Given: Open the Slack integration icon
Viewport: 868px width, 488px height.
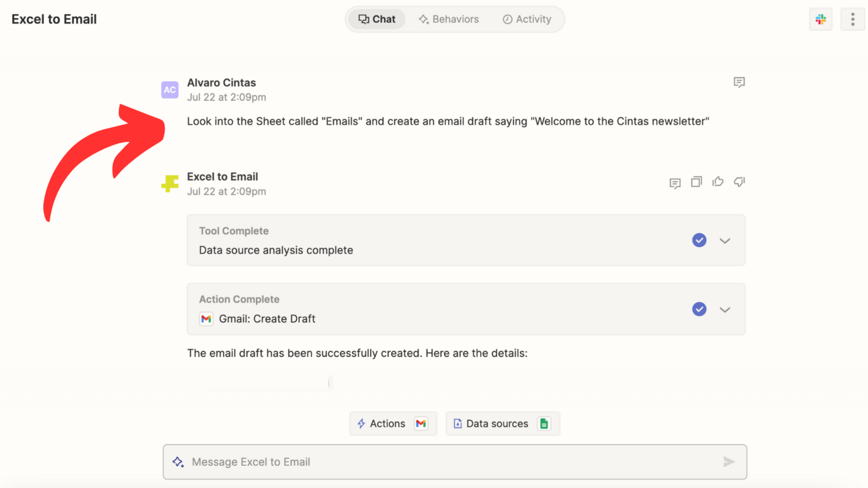Looking at the screenshot, I should pyautogui.click(x=820, y=19).
